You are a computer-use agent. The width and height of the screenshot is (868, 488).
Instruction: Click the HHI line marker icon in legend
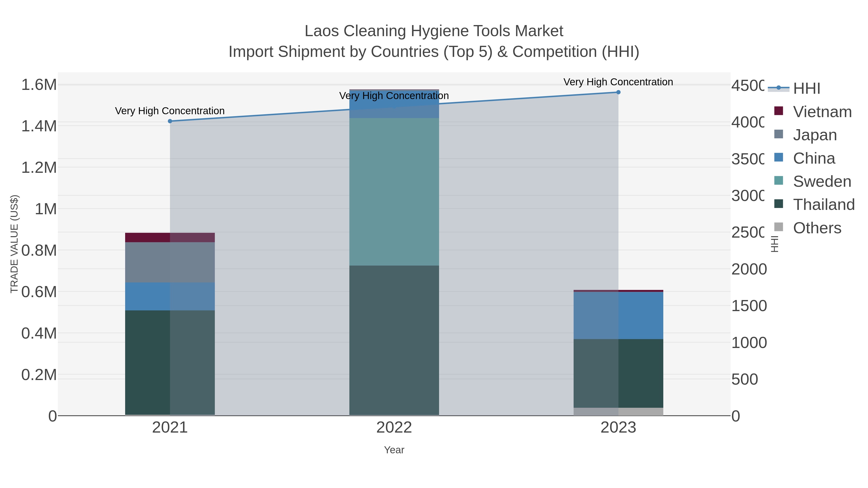[778, 88]
